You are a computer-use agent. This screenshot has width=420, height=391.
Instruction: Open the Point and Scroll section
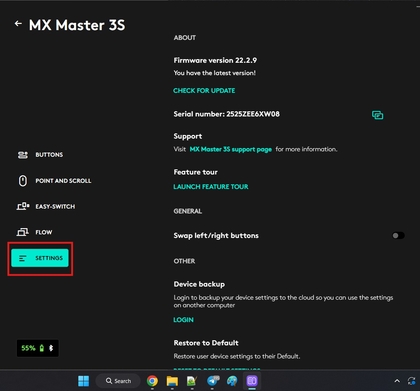tap(54, 181)
